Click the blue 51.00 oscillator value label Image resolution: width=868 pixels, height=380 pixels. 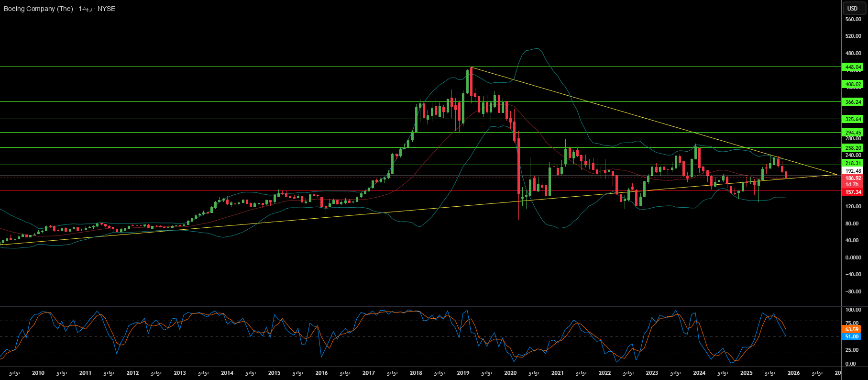point(852,336)
